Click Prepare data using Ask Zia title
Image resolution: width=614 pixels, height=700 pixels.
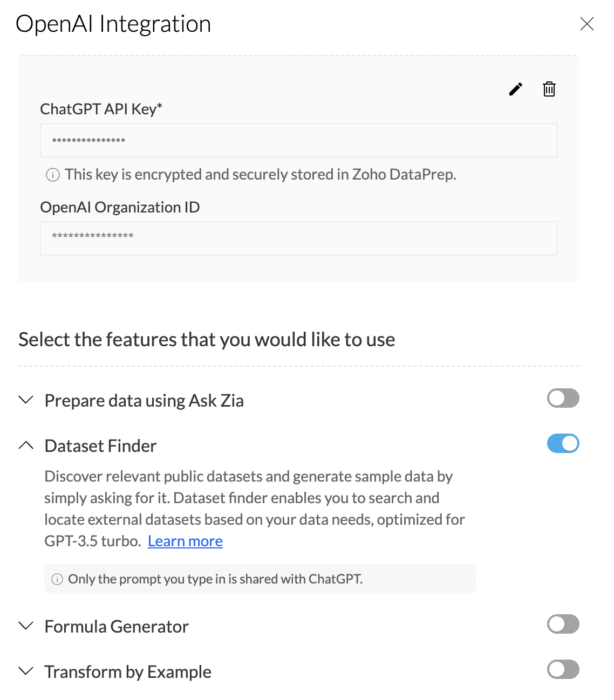coord(144,401)
